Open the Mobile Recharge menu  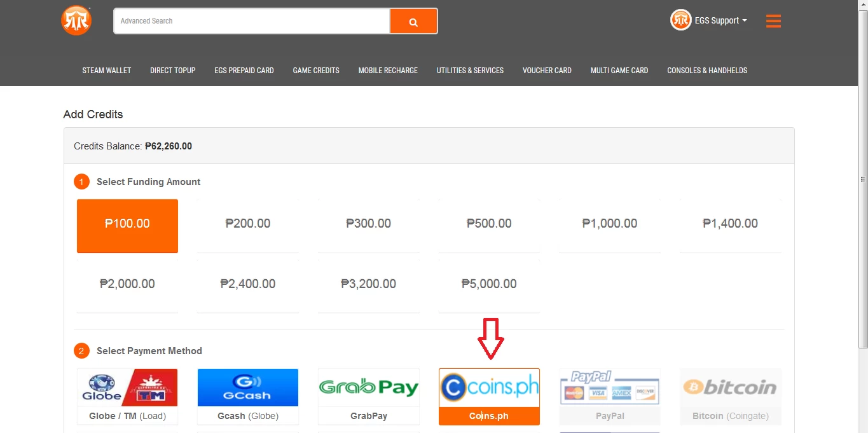[388, 71]
